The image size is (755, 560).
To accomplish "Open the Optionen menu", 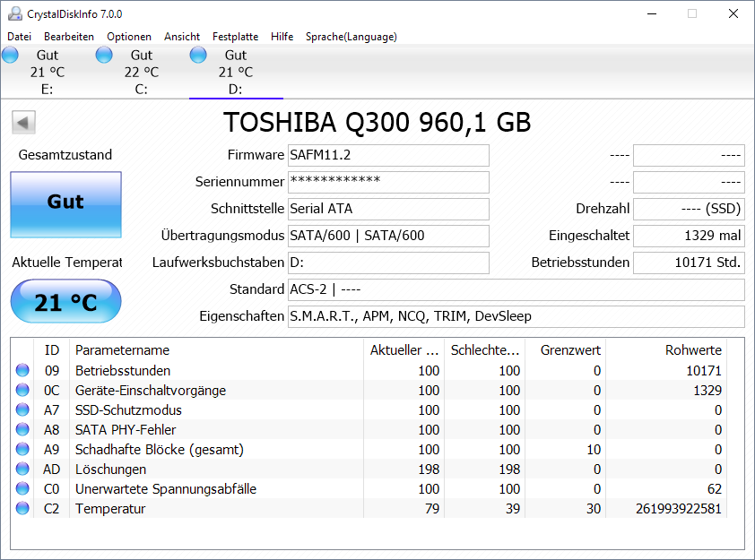I will click(129, 37).
